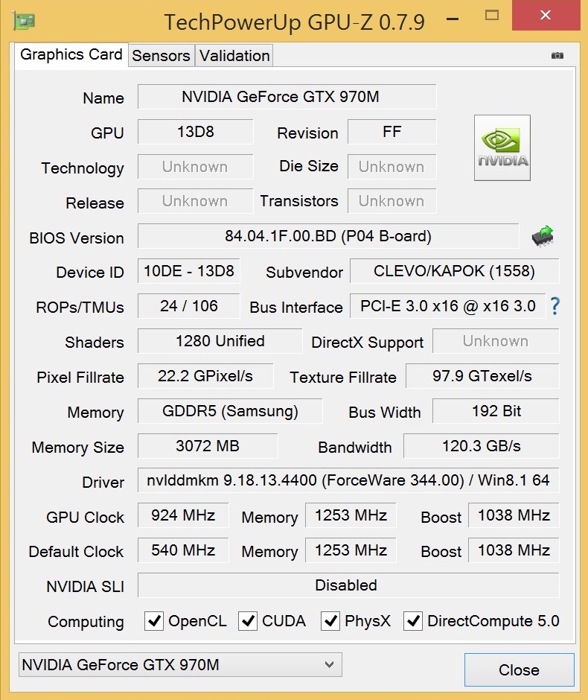The image size is (588, 700).
Task: Click the Driver version field
Action: pos(348,480)
